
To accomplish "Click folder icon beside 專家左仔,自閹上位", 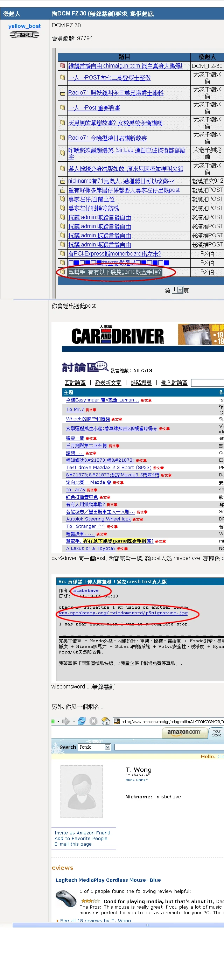I will pos(62,198).
